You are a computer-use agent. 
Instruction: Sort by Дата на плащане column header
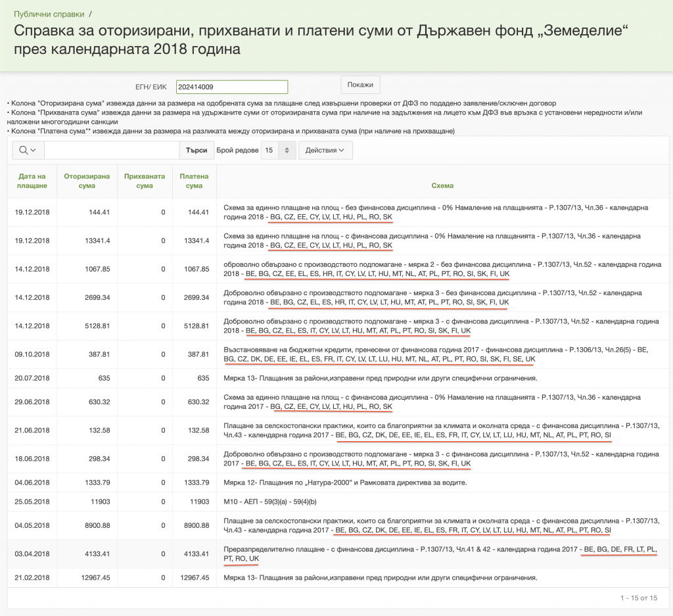(x=32, y=181)
